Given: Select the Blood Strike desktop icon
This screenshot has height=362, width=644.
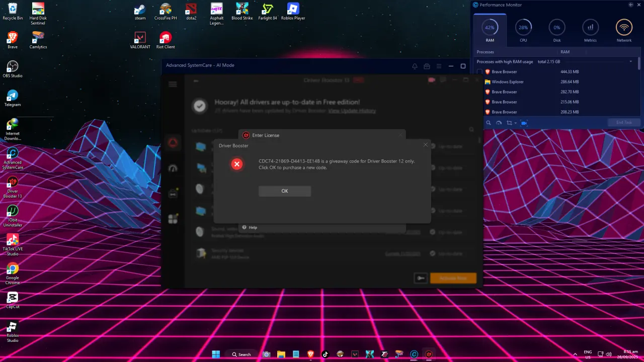Looking at the screenshot, I should point(242,11).
